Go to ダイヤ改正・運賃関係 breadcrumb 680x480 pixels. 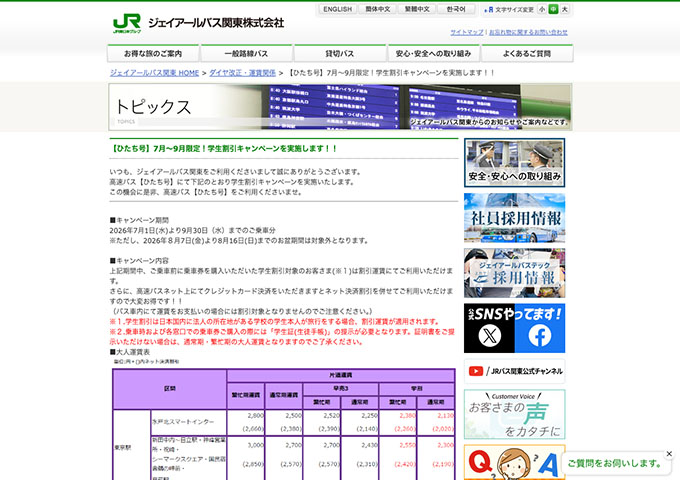[x=242, y=73]
